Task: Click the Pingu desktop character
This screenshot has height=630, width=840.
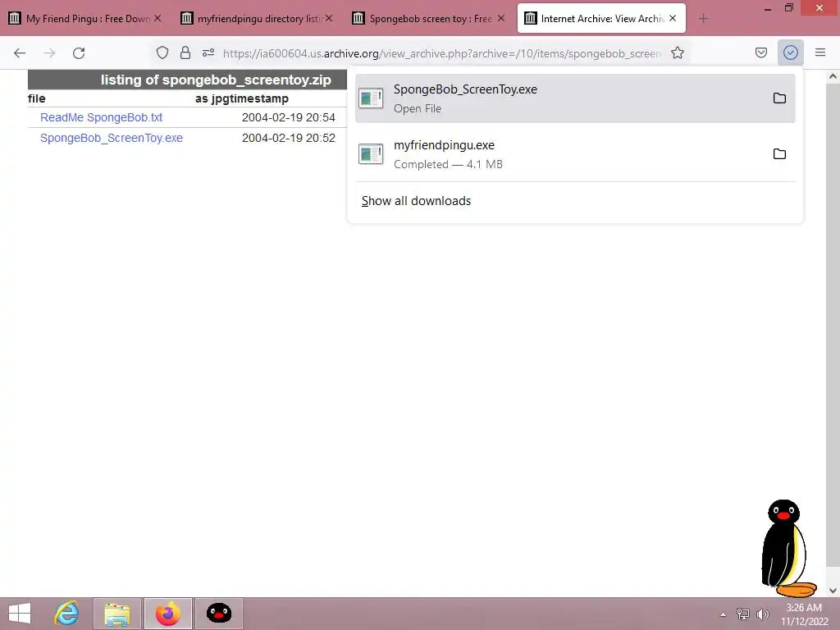Action: pos(788,548)
